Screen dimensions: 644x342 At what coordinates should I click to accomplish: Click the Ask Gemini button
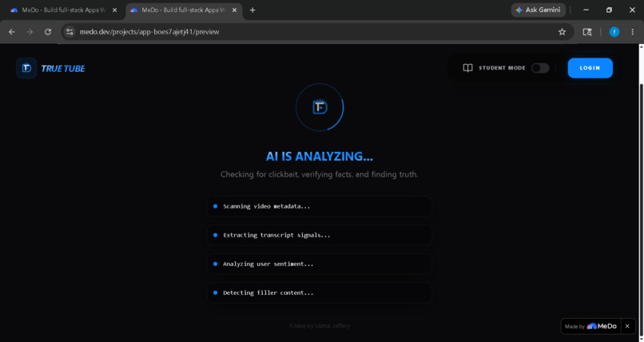pos(538,10)
